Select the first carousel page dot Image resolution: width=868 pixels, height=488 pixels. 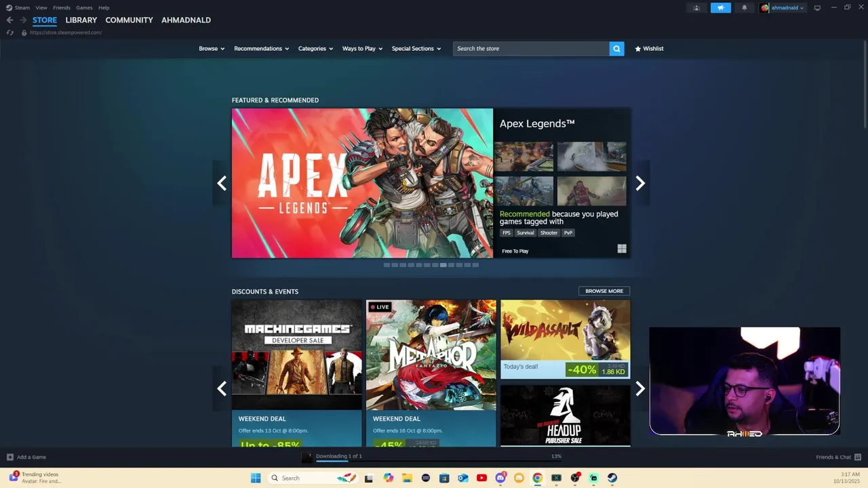[x=387, y=265]
